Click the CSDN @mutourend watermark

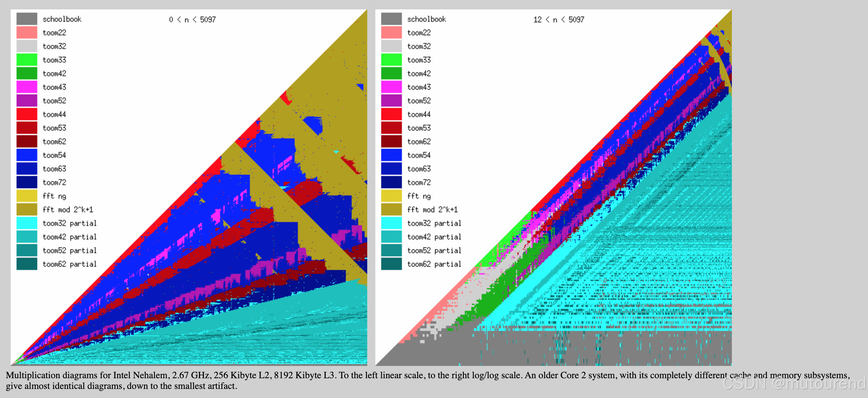click(x=794, y=383)
